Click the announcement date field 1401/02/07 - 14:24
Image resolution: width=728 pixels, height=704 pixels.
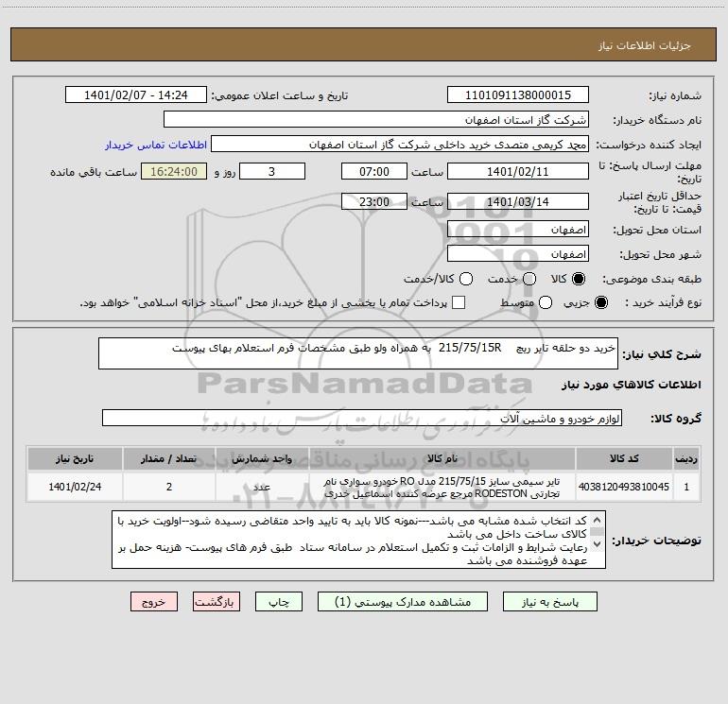[x=136, y=95]
